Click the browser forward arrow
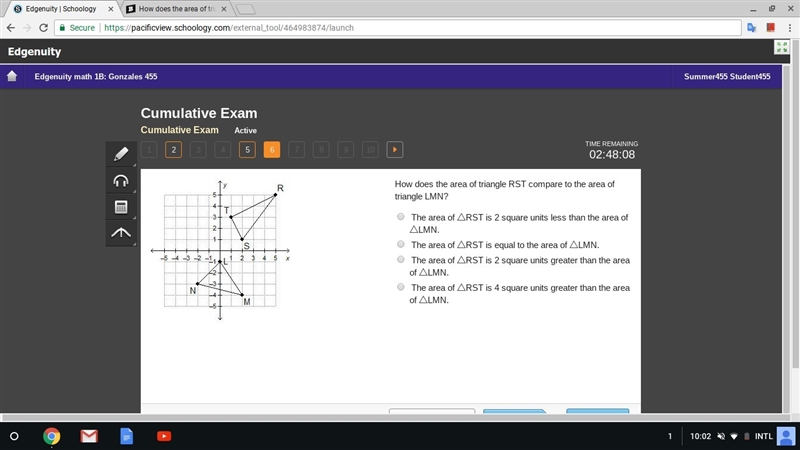The width and height of the screenshot is (800, 450). pos(27,28)
